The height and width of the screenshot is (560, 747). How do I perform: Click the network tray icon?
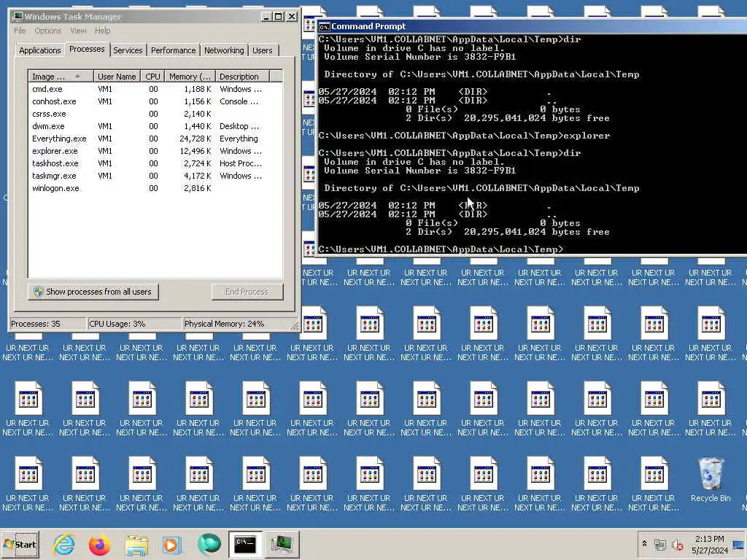659,544
